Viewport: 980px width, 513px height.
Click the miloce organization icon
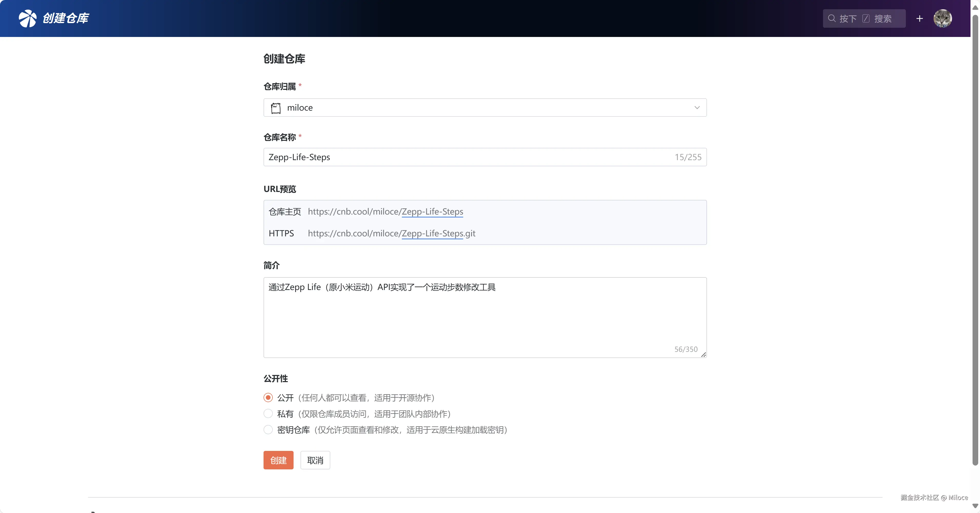[275, 108]
